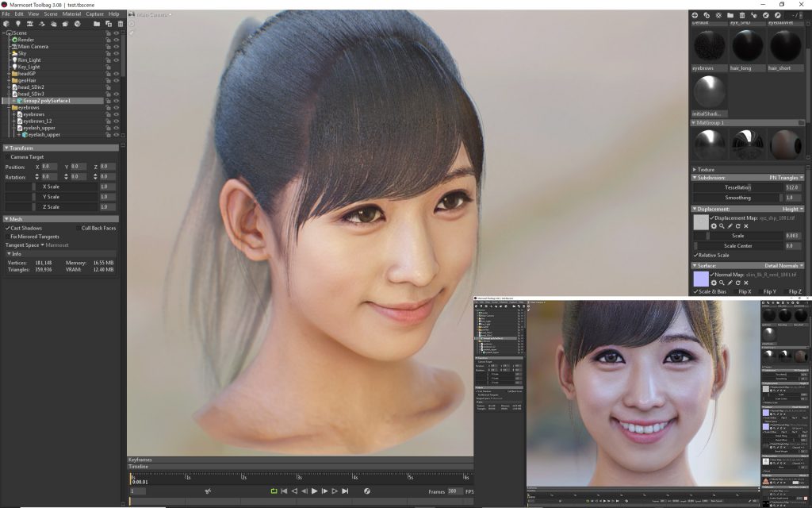Viewport: 812px width, 508px height.
Task: Enable the Cull Back Faces checkbox
Action: coord(79,228)
